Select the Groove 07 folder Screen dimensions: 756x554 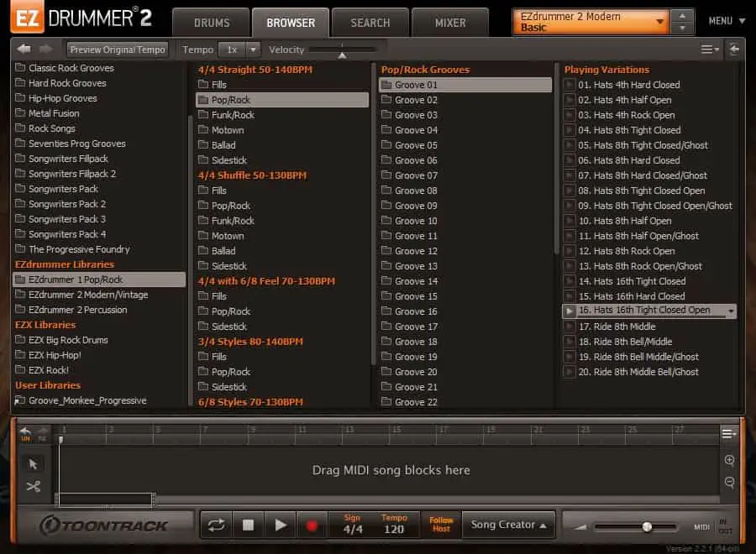pos(409,175)
